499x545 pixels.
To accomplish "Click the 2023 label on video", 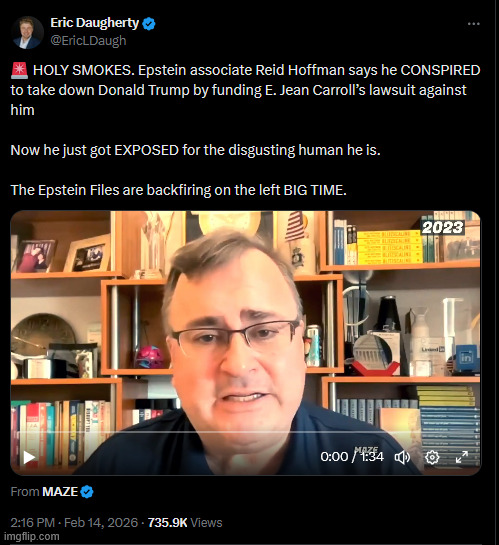I will pyautogui.click(x=442, y=228).
